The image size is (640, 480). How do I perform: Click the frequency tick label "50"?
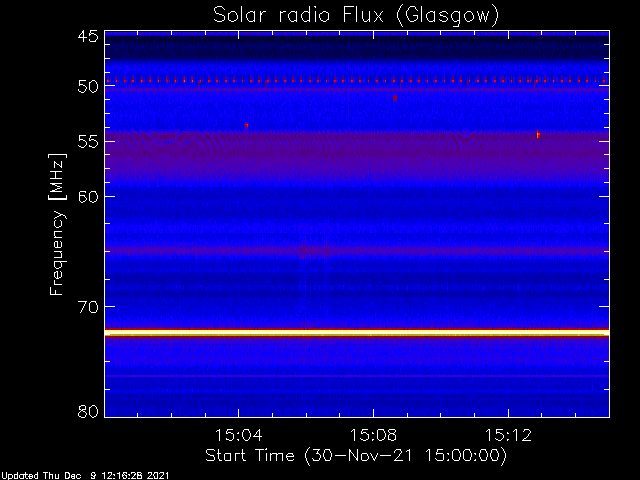tap(88, 87)
